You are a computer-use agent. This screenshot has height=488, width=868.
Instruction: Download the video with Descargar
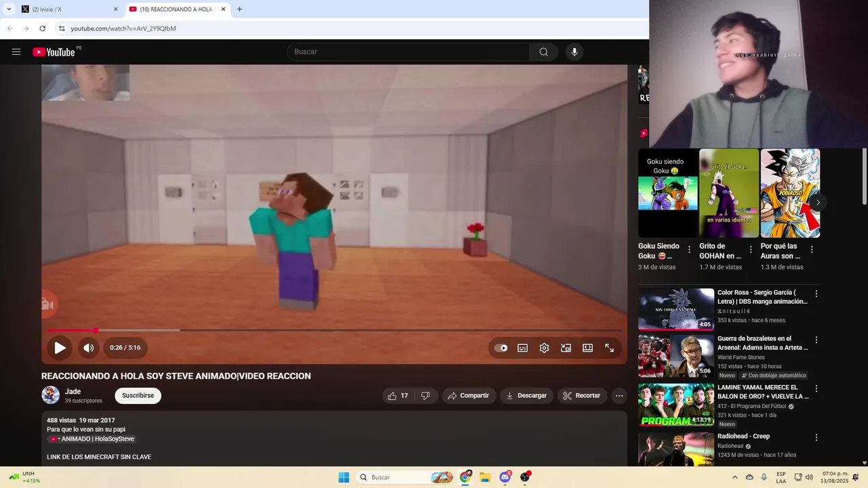click(x=526, y=396)
